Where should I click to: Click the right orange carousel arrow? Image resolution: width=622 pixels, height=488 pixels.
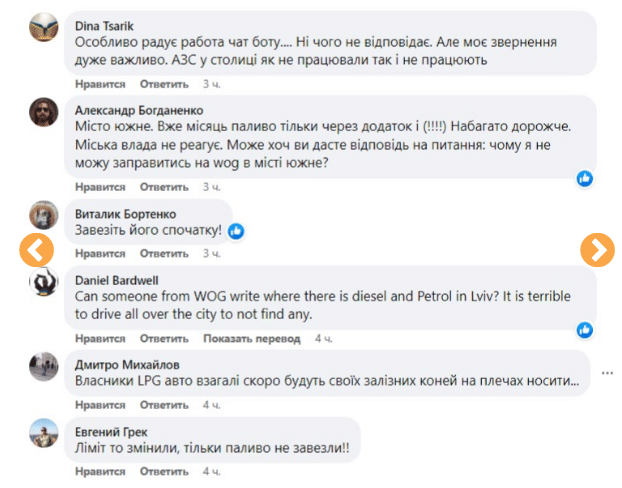(598, 249)
